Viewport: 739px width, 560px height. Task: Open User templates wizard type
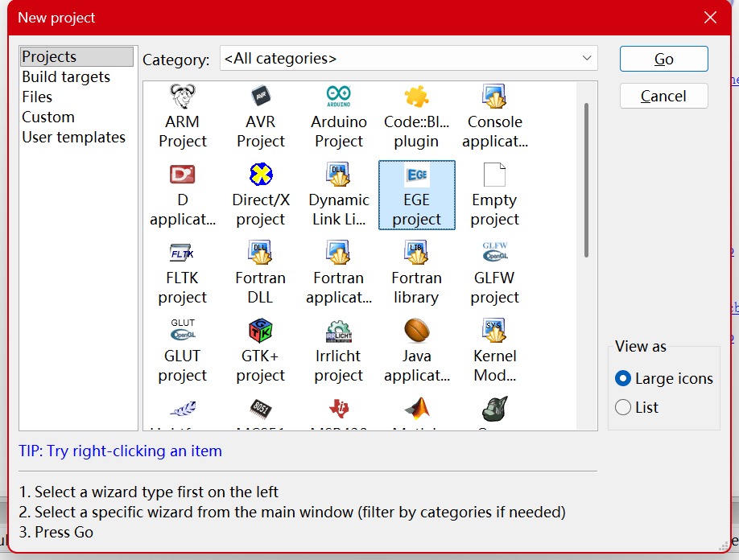74,138
